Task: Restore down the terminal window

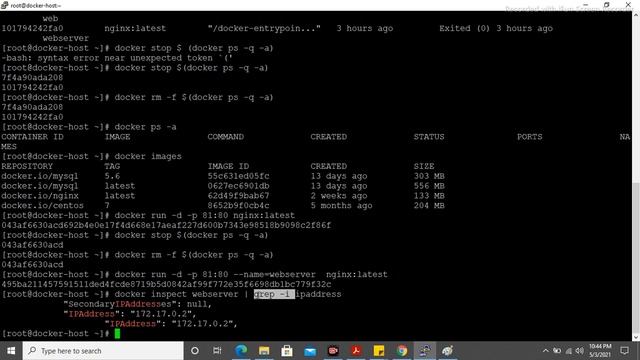Action: [607, 5]
